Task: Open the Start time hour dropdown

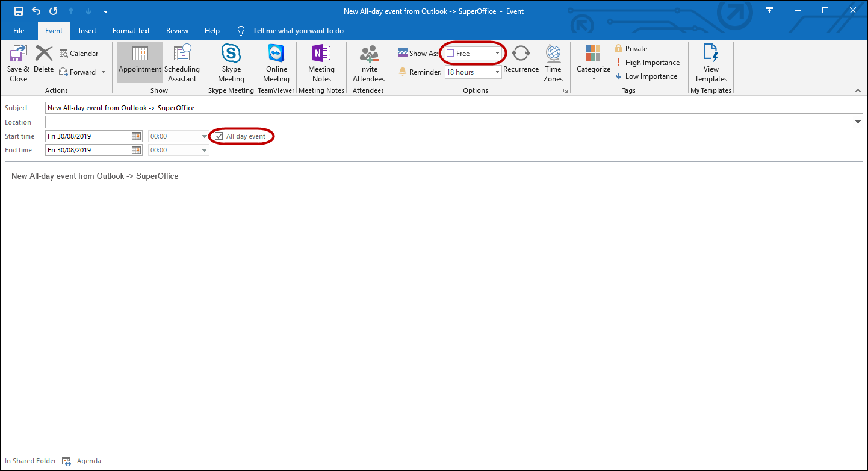Action: pyautogui.click(x=204, y=136)
